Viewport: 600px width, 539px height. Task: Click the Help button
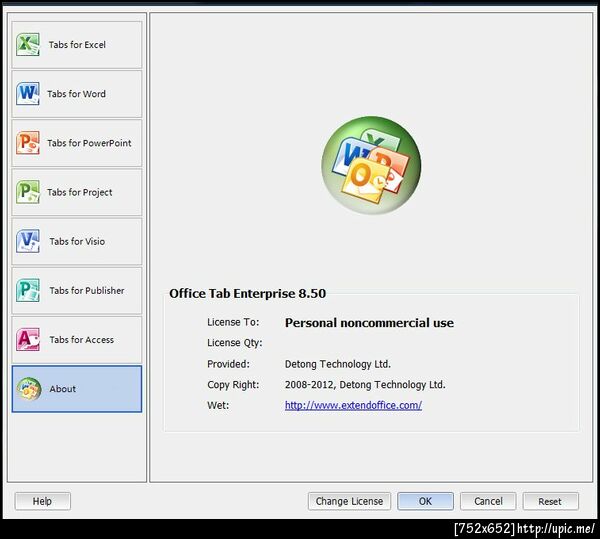pyautogui.click(x=42, y=501)
